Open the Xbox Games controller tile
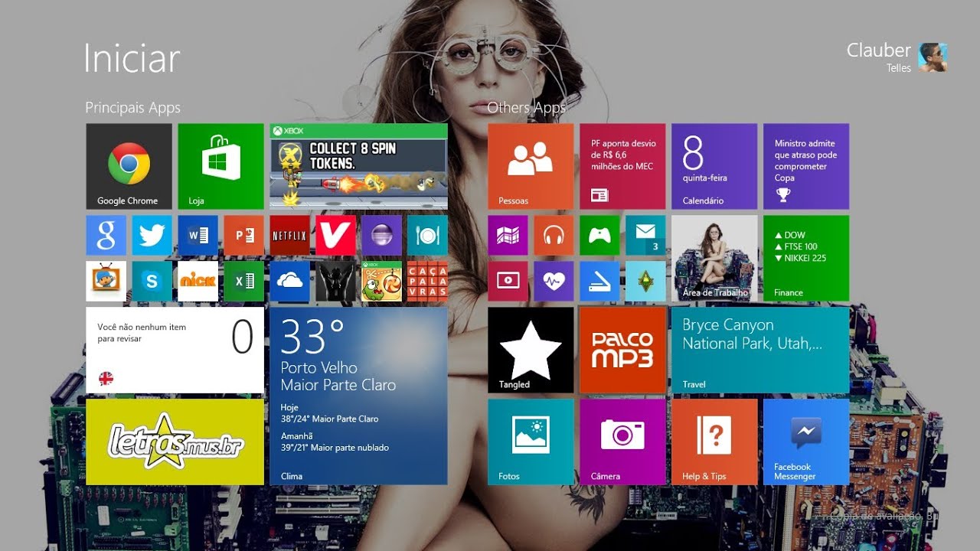Viewport: 980px width, 551px height. 599,236
